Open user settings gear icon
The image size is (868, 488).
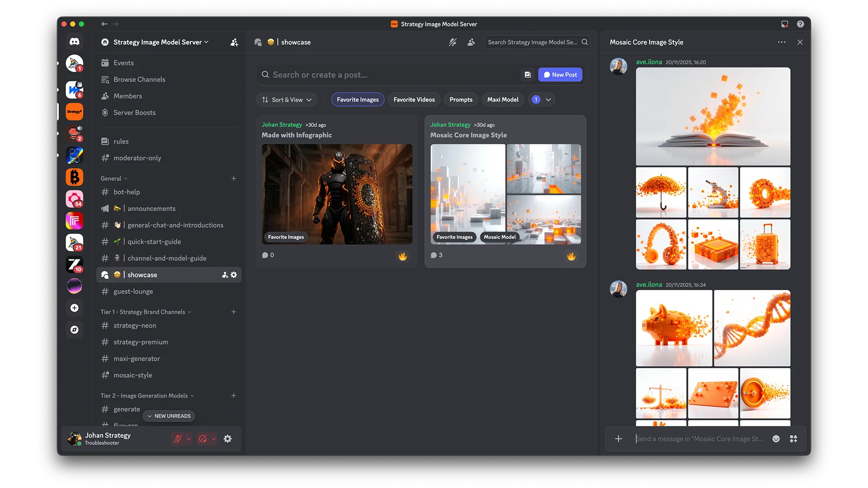228,439
